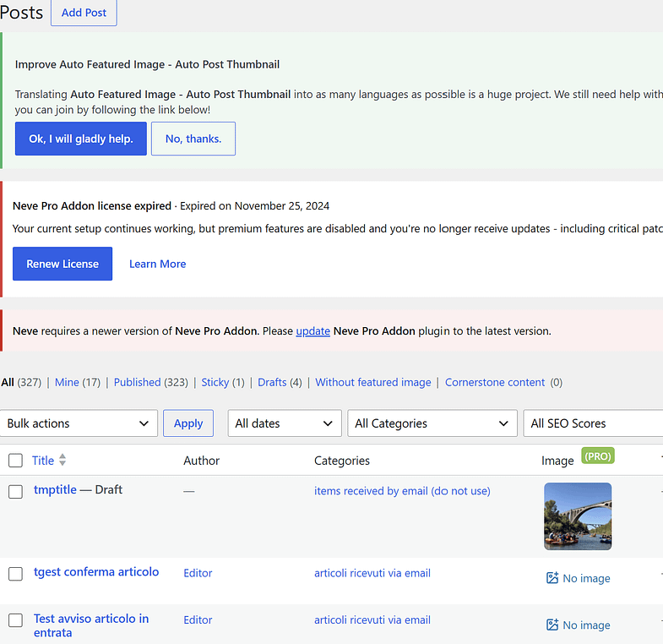Click the Renew License button
Viewport: 663px width, 644px height.
tap(62, 264)
